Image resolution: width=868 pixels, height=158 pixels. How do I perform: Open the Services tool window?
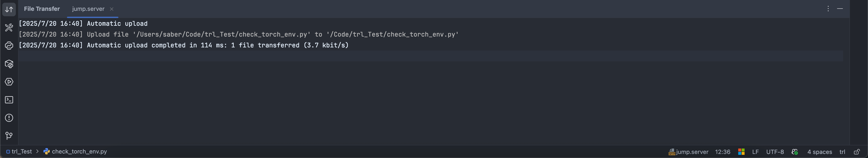(9, 82)
